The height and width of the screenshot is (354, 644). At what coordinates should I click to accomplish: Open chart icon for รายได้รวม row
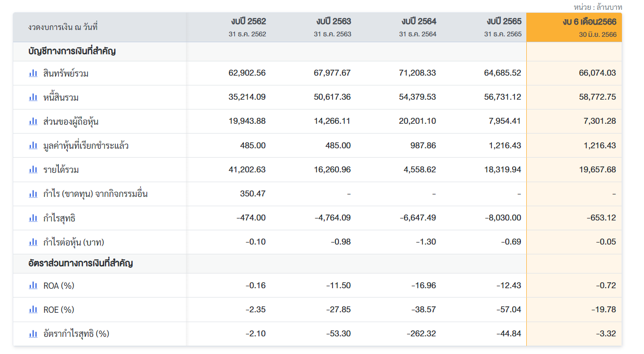(33, 169)
